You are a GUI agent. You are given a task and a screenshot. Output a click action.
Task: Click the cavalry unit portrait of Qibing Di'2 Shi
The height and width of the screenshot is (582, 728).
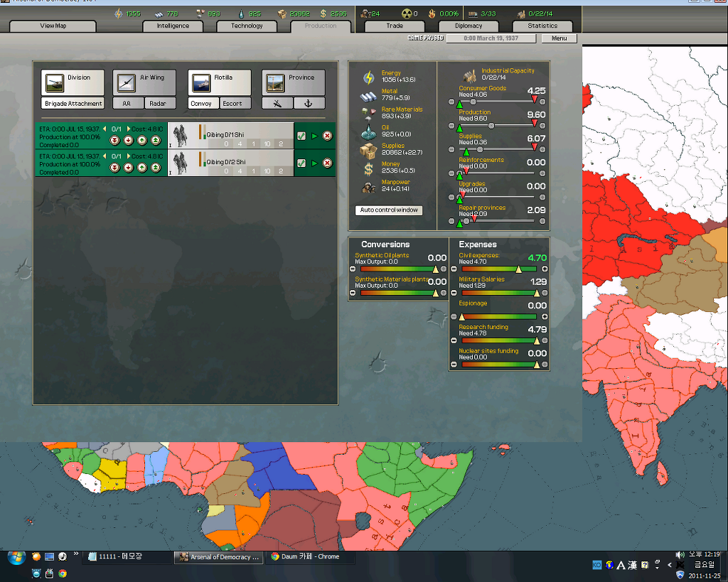point(180,163)
